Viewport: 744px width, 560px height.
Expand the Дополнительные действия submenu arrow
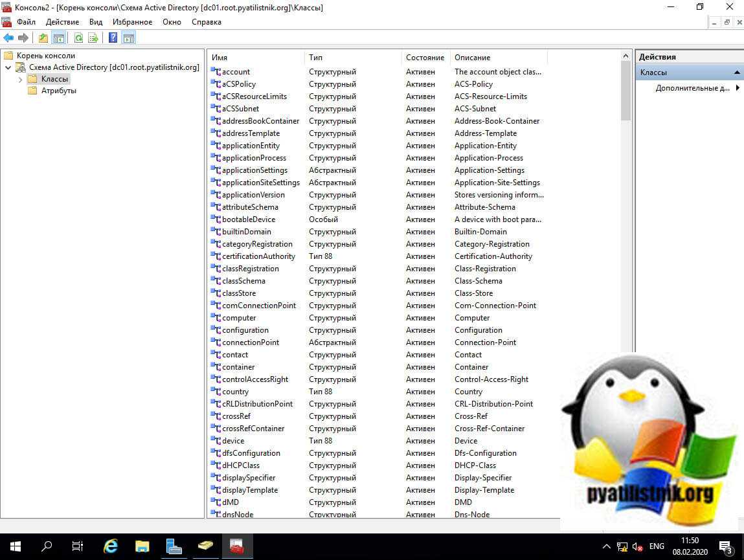[738, 88]
